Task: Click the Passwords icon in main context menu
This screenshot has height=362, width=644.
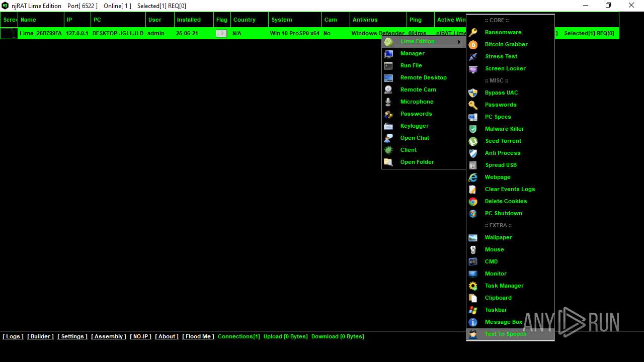Action: (388, 114)
